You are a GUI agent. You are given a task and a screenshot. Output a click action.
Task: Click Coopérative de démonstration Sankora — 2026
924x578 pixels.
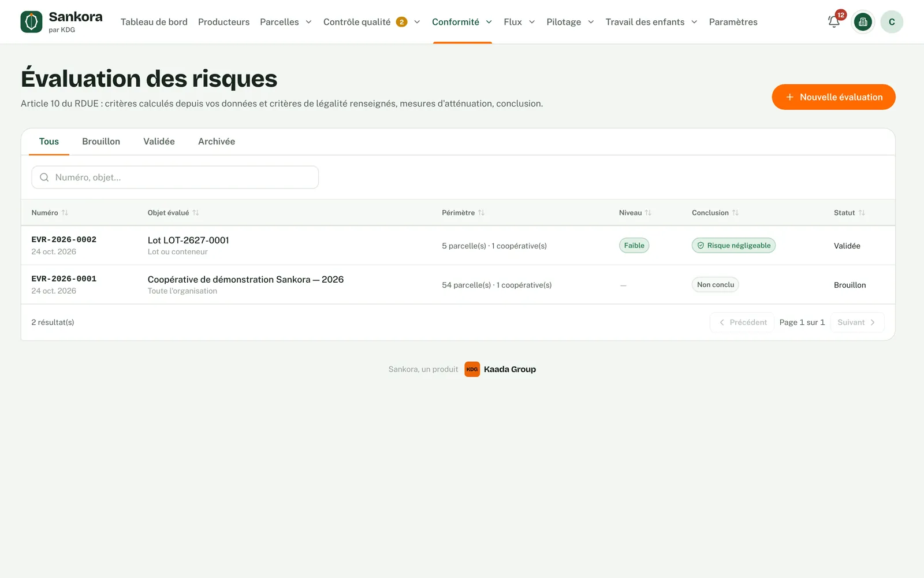(245, 280)
